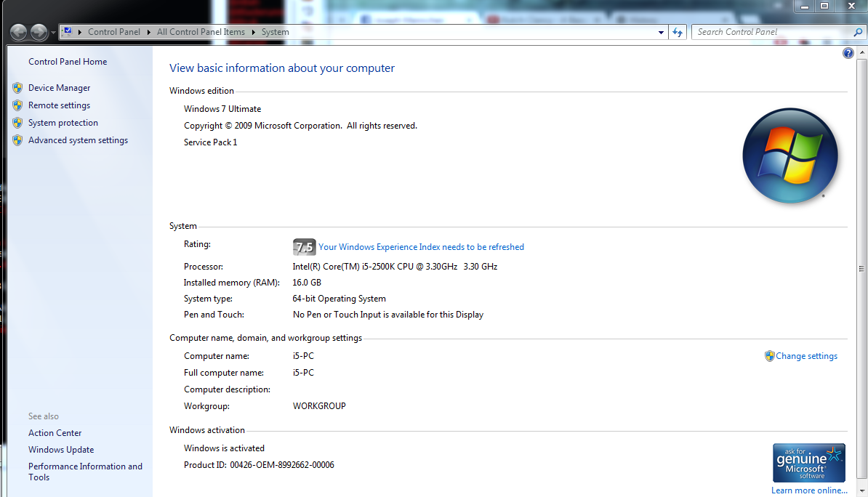The width and height of the screenshot is (868, 497).
Task: Click the Product ID 00426-OEM-8992662-00006 text
Action: tap(259, 465)
